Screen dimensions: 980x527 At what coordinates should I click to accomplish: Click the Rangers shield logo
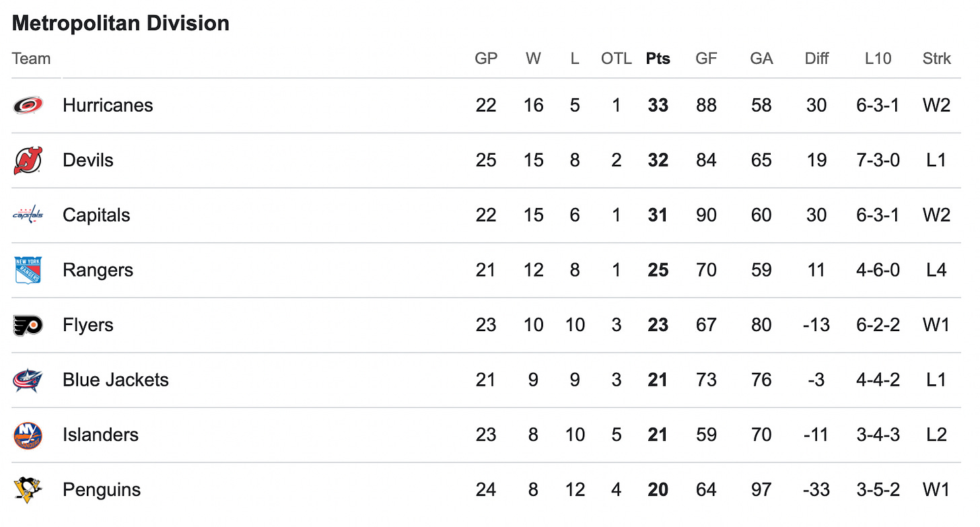[x=28, y=270]
